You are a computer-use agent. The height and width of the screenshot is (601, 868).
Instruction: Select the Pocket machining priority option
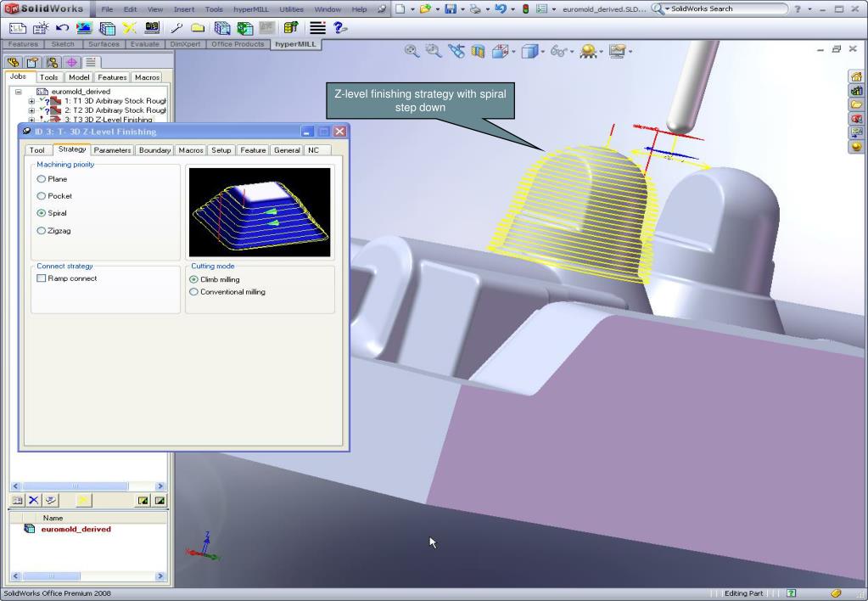(41, 196)
